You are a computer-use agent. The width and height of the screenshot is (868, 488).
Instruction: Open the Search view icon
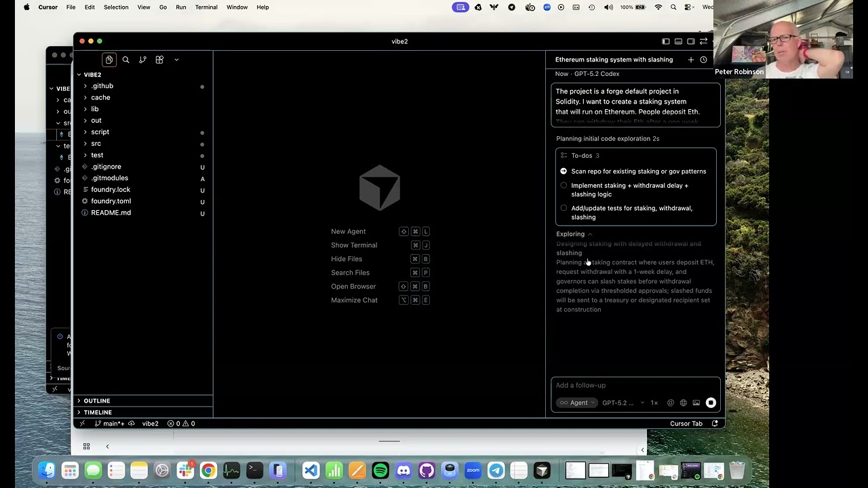[x=125, y=60]
